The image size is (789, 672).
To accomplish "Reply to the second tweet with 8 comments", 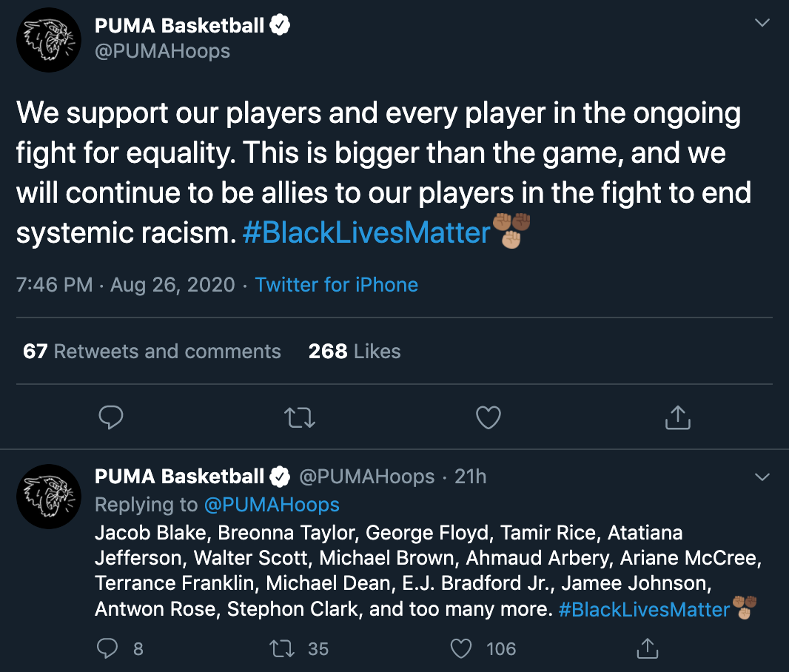I will pyautogui.click(x=107, y=648).
